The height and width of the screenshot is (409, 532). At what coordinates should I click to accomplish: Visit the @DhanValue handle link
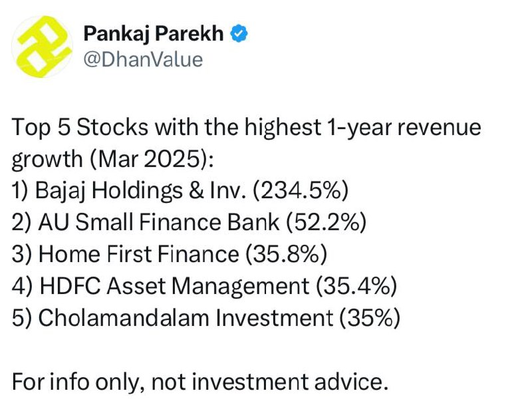click(143, 59)
